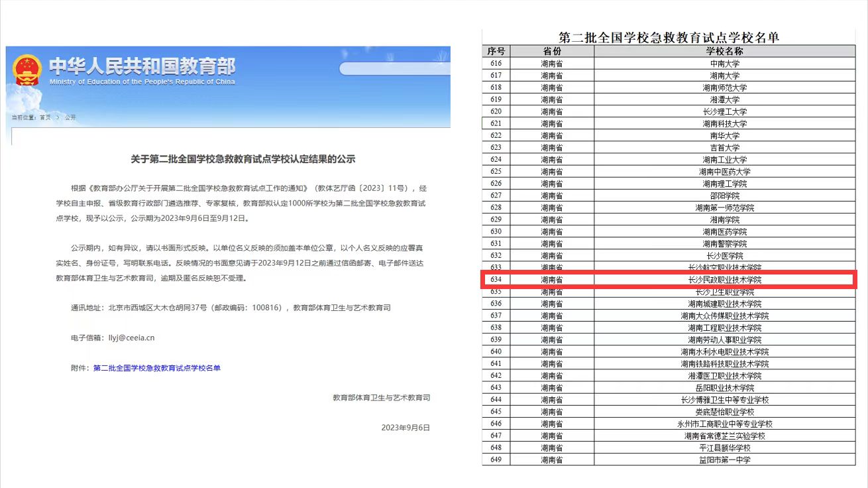Click sequence number 630
Screen dimensions: 868x488
[x=496, y=231]
